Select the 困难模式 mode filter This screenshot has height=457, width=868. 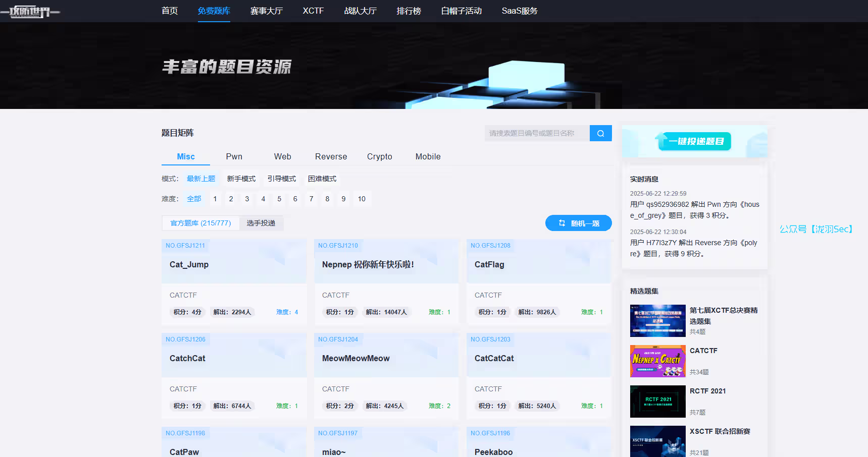coord(322,179)
